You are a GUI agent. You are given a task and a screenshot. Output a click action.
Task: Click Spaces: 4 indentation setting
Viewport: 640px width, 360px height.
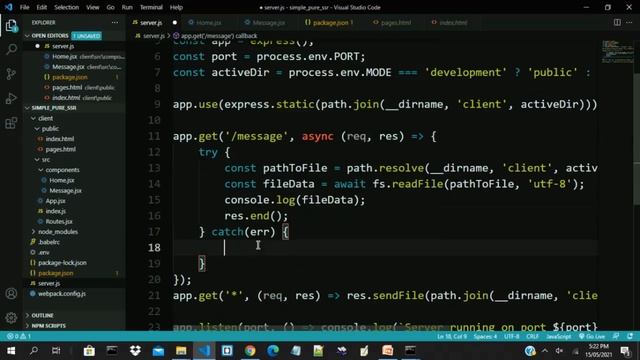pos(485,336)
